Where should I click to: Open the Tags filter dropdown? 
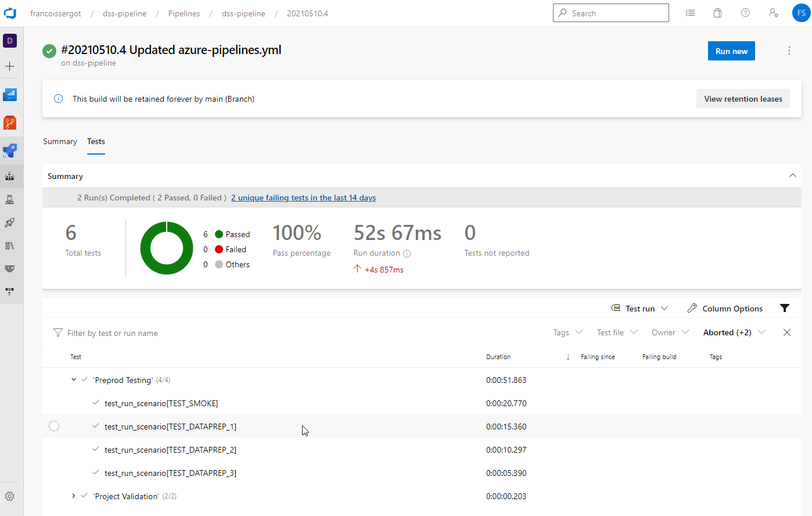tap(567, 332)
